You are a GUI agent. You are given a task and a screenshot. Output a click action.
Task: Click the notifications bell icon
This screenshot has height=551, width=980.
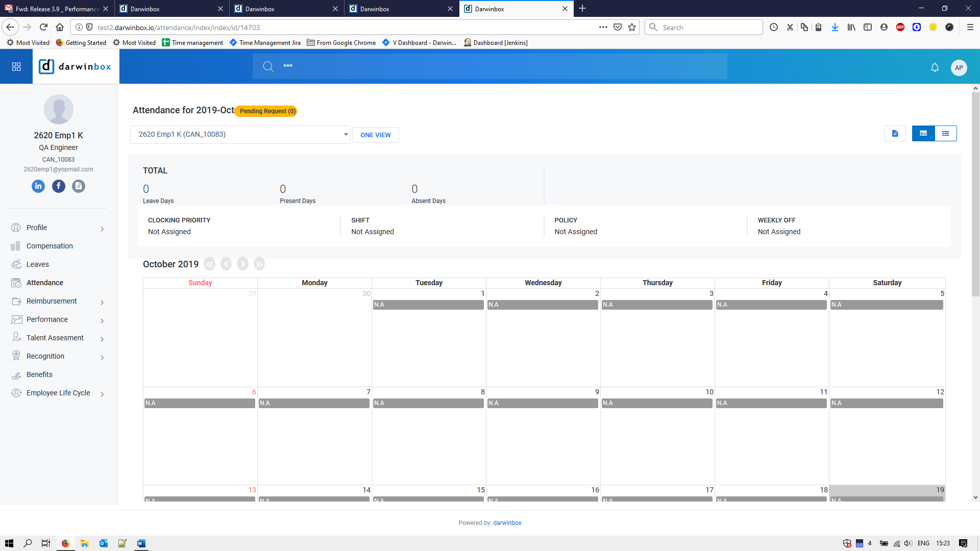click(935, 67)
